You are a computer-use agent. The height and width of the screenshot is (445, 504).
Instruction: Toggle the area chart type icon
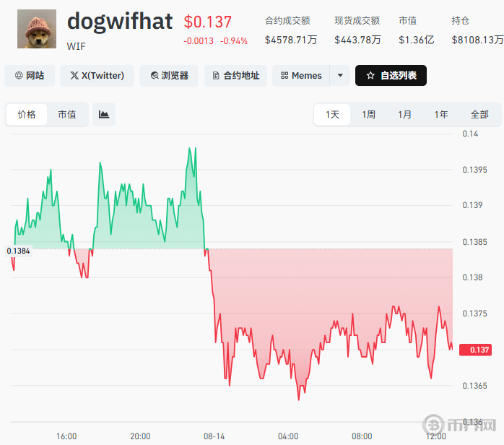(x=104, y=114)
